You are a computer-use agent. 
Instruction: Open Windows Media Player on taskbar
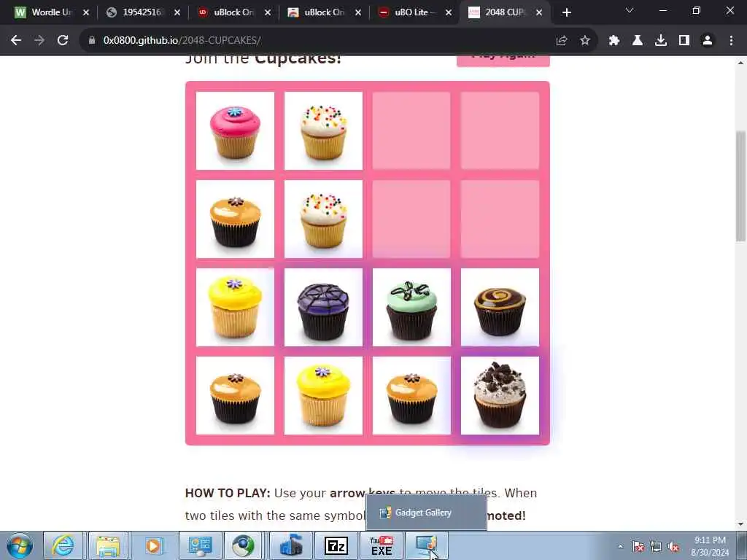click(153, 545)
